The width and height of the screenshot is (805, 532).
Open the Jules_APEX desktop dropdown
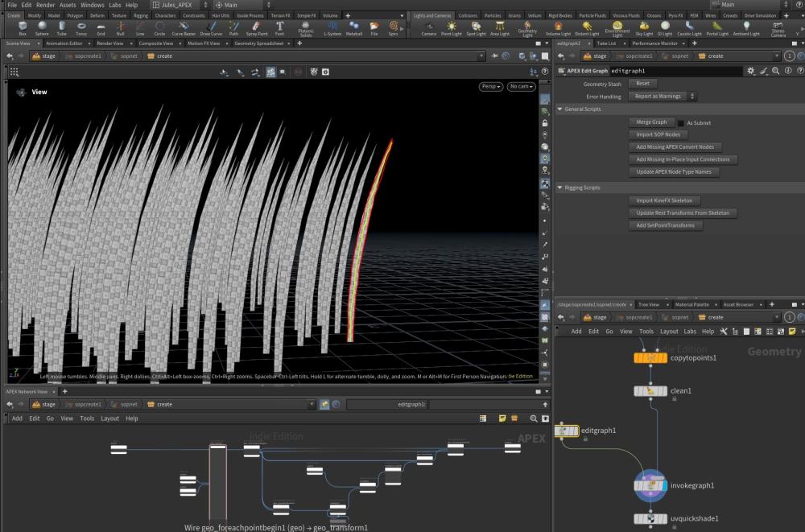(x=180, y=5)
